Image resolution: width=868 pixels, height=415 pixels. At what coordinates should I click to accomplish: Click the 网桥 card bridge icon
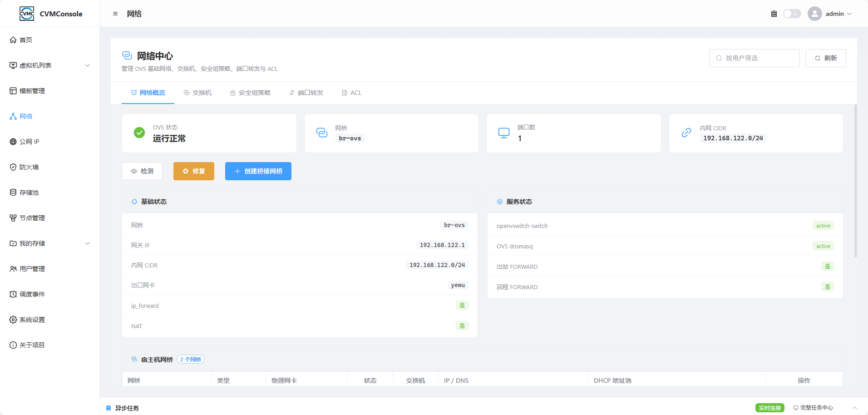(x=322, y=133)
